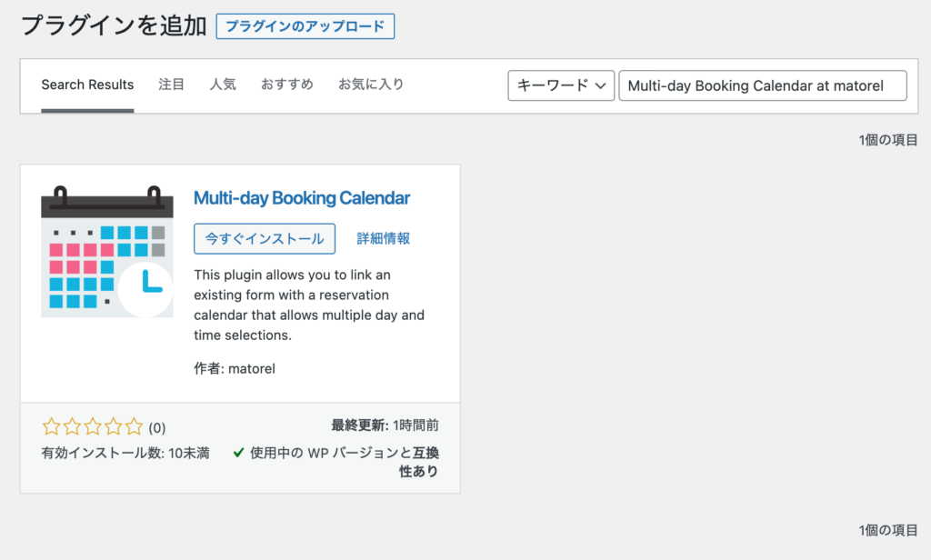Image resolution: width=931 pixels, height=560 pixels.
Task: Open the お気に入り tab
Action: tap(371, 85)
